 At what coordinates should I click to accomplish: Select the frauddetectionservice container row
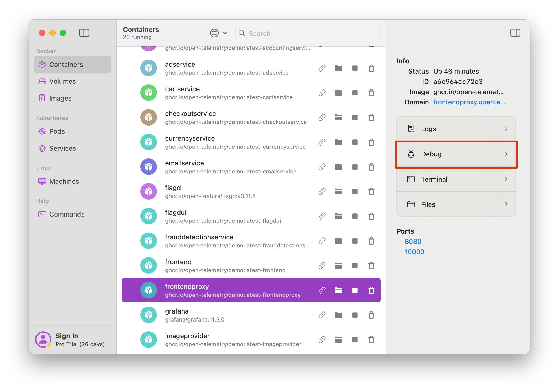pos(251,241)
